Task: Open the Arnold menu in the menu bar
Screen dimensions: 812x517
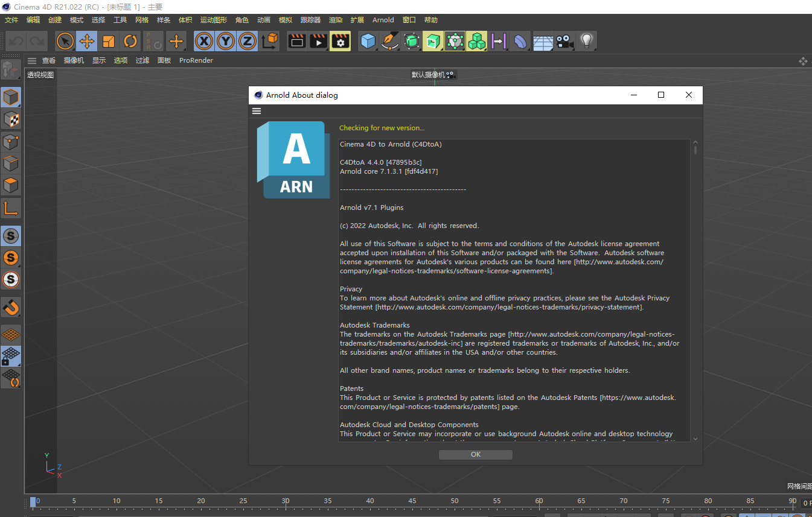Action: (383, 19)
